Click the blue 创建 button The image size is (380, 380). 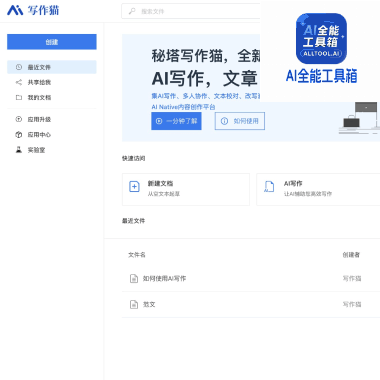tap(52, 42)
